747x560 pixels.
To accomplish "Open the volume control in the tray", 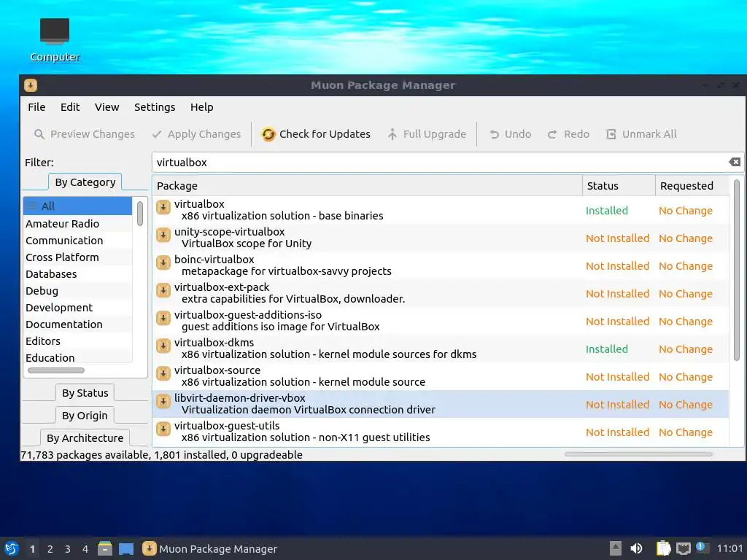I will click(636, 548).
